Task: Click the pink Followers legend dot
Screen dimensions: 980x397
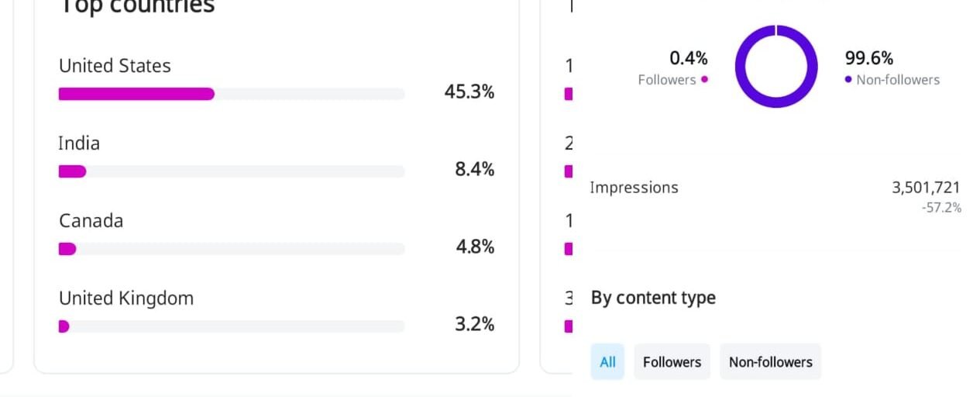Action: click(704, 79)
